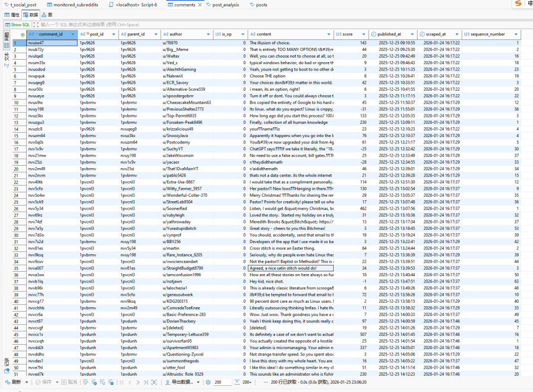The image size is (533, 392).
Task: Open the refresh options dropdown arrow
Action: 26,382
